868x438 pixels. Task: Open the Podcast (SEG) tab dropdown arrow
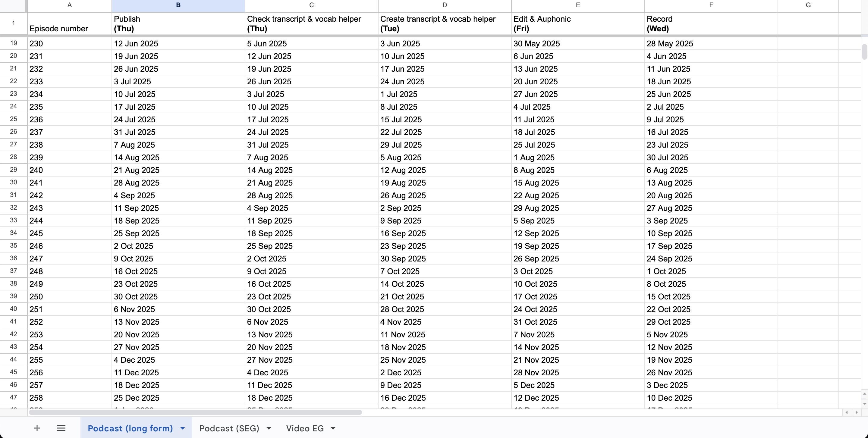(x=269, y=428)
